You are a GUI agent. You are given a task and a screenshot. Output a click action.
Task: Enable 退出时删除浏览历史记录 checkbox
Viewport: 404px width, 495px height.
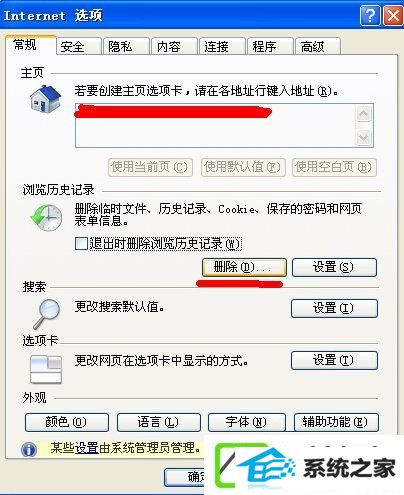[x=81, y=243]
